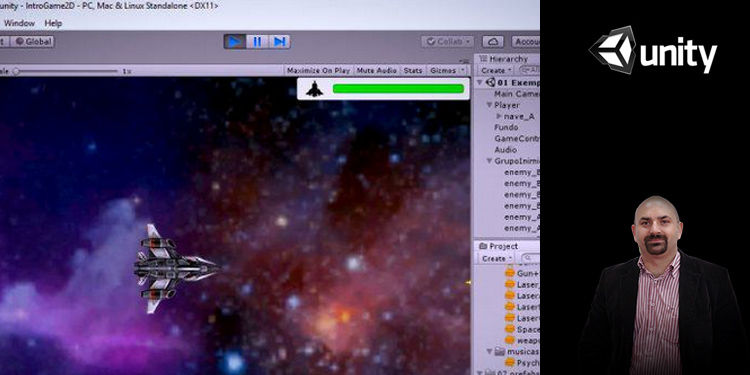Open the Gizmos dropdown
750x375 pixels.
coord(446,70)
